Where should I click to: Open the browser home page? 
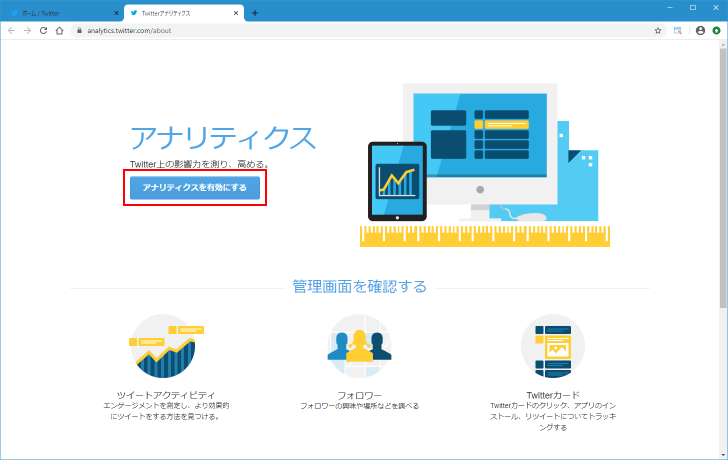click(x=59, y=31)
